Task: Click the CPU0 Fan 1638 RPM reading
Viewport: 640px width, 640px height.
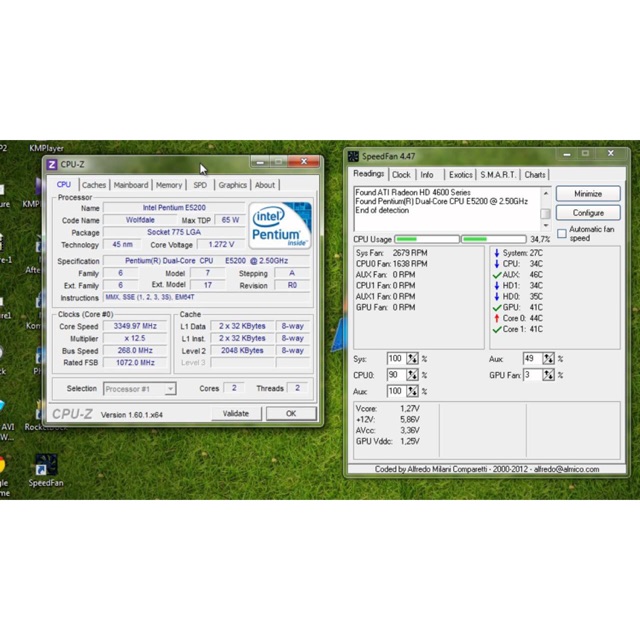Action: [x=391, y=264]
